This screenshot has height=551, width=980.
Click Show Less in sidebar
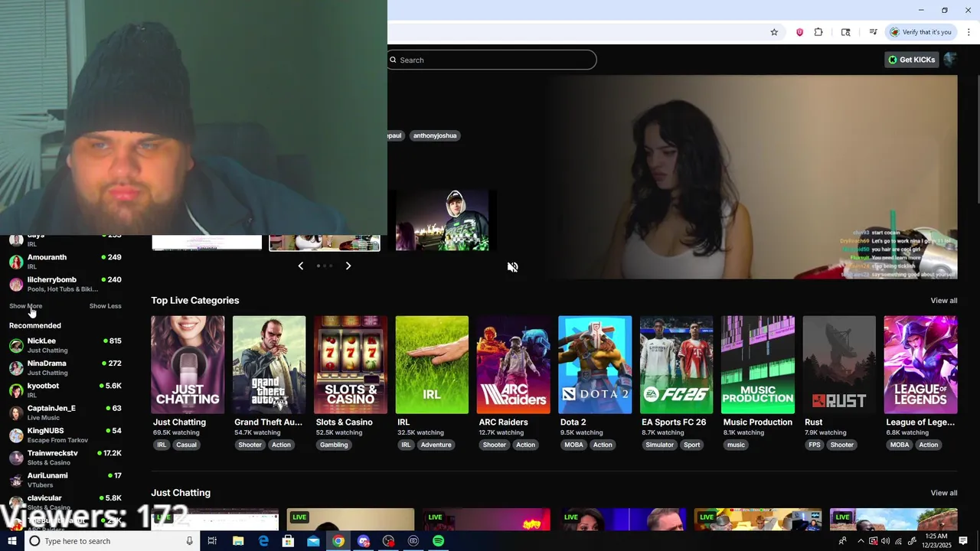point(105,306)
